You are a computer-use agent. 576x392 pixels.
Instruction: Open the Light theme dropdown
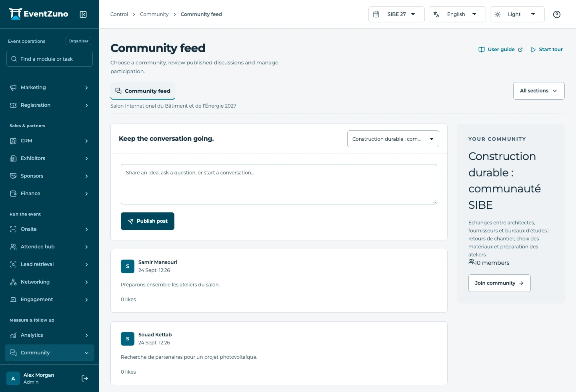coord(517,14)
